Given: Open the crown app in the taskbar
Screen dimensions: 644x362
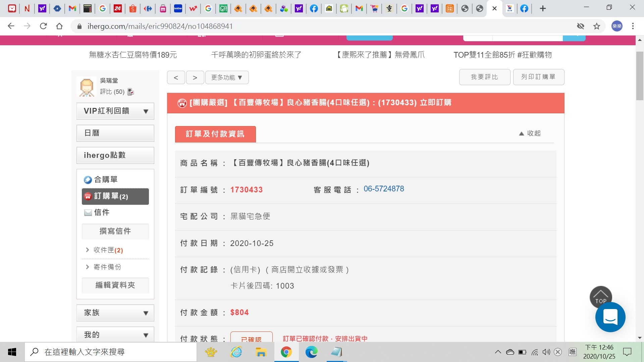Looking at the screenshot, I should coord(211,352).
